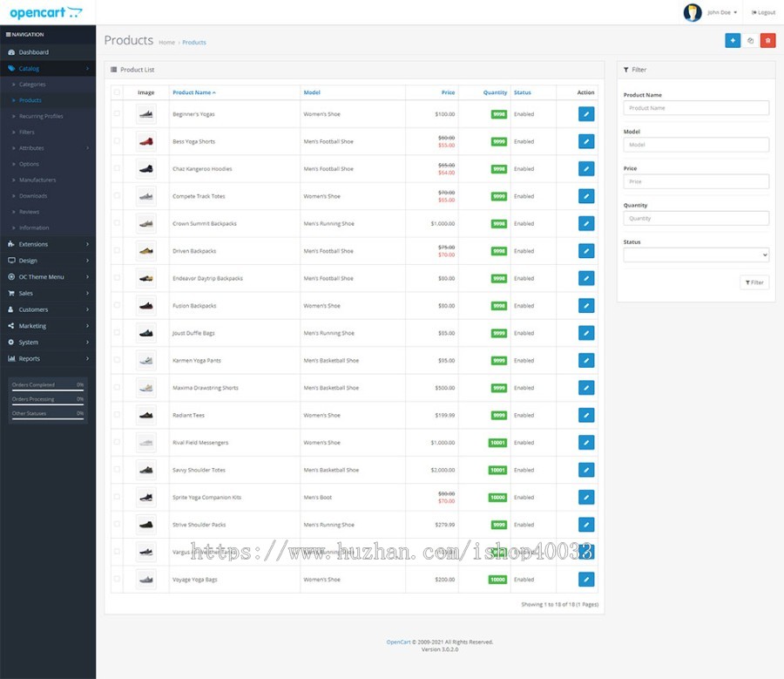
Task: Expand the Sales sidebar section
Action: point(48,293)
